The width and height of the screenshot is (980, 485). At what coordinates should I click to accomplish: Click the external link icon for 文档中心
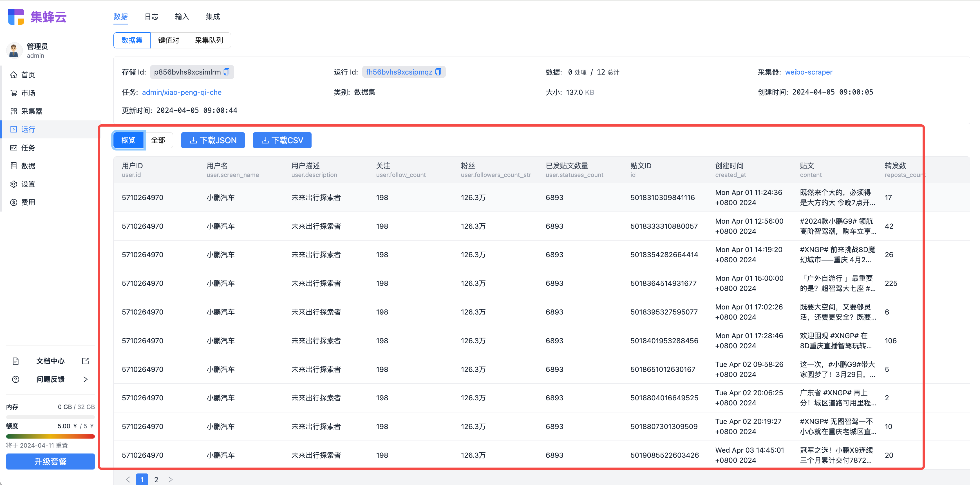pyautogui.click(x=85, y=361)
